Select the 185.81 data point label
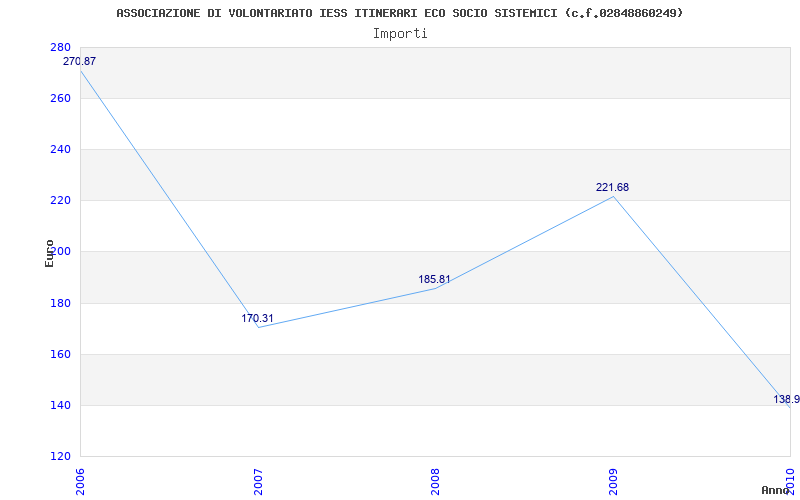Screen dimensions: 800x500 [x=434, y=279]
